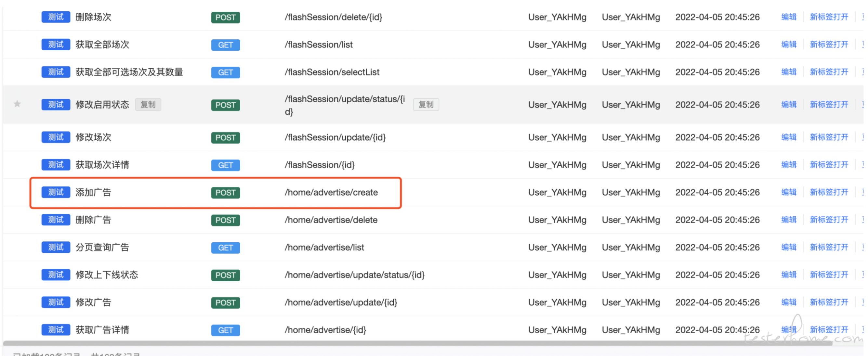Image resolution: width=868 pixels, height=358 pixels.
Task: Click path /flashSession/delete/{id}
Action: tap(334, 17)
